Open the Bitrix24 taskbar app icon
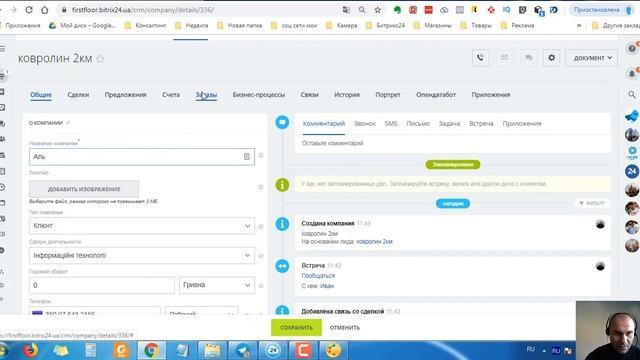This screenshot has height=360, width=640. coord(273,350)
